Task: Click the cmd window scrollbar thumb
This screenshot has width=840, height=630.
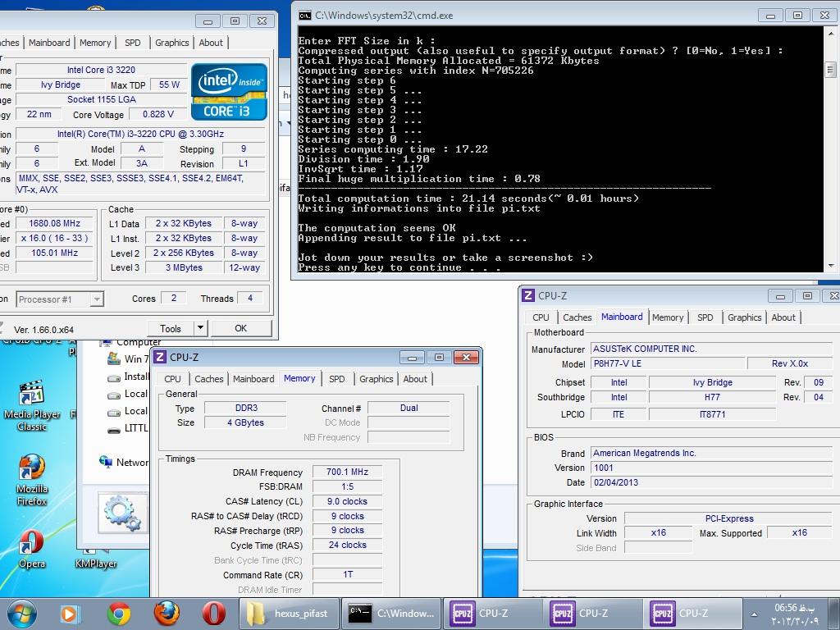Action: [830, 69]
